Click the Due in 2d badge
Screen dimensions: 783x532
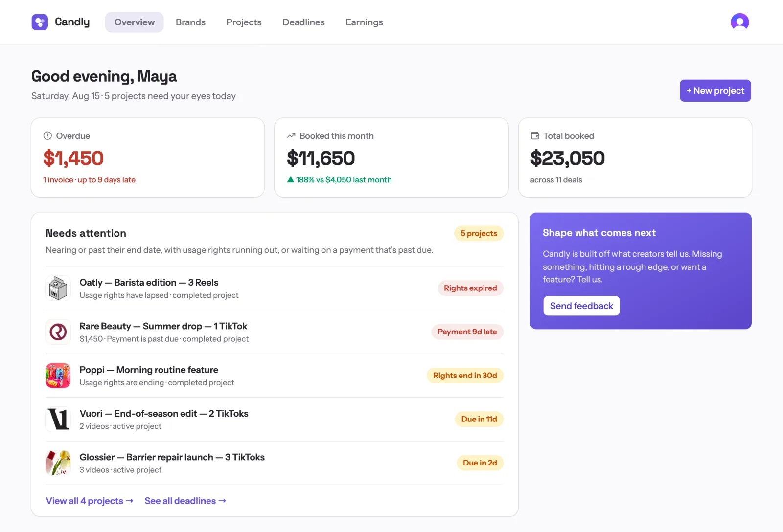pos(480,463)
